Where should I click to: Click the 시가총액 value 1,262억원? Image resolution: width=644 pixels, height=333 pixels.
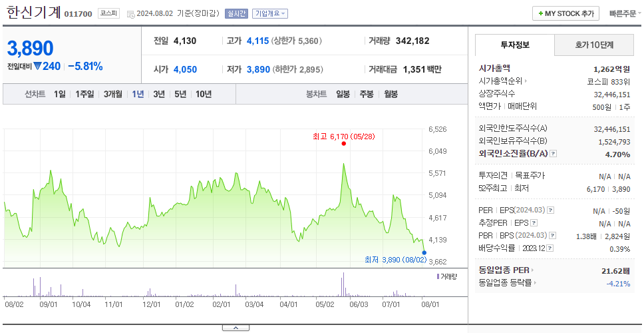click(x=612, y=69)
